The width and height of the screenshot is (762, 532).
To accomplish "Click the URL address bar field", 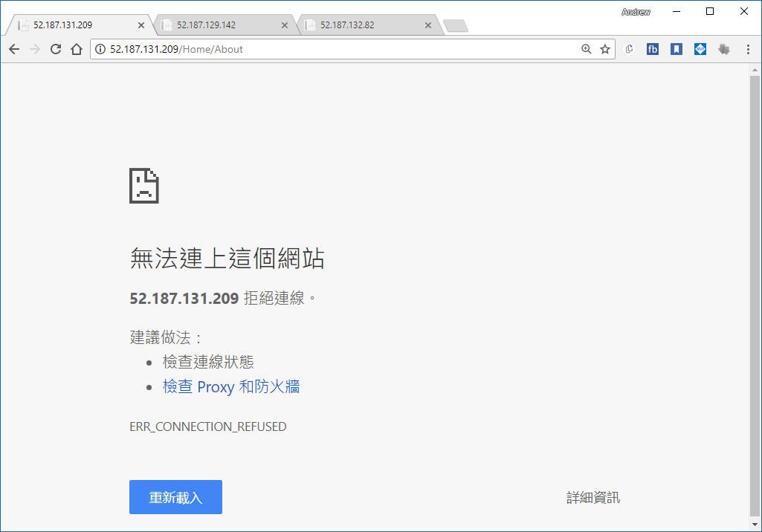I will 335,49.
